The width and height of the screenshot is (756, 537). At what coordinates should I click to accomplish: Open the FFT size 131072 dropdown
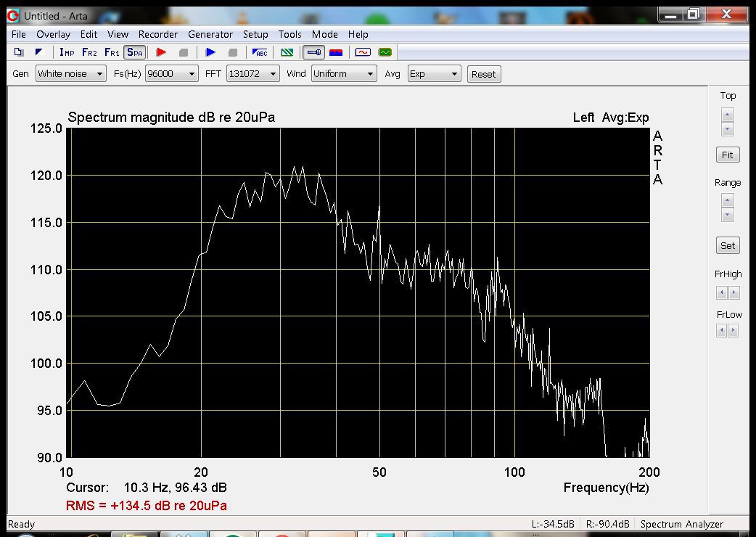click(253, 74)
